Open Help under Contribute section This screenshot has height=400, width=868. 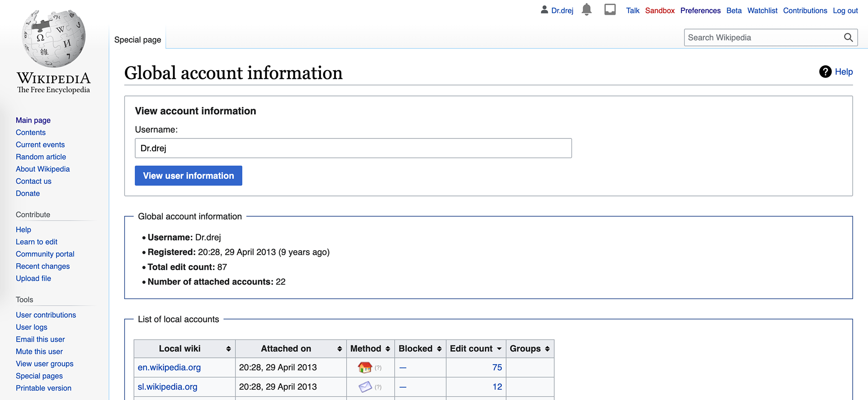[24, 230]
